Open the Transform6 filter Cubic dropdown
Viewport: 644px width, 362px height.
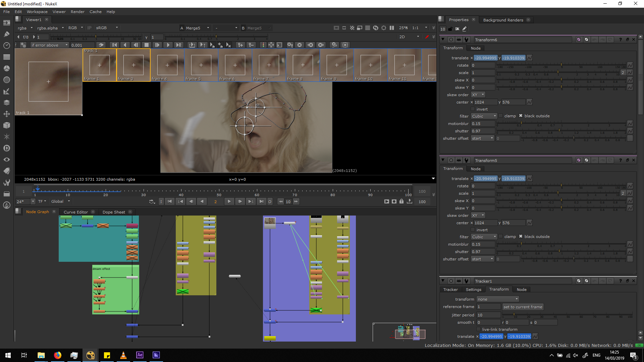coord(483,116)
